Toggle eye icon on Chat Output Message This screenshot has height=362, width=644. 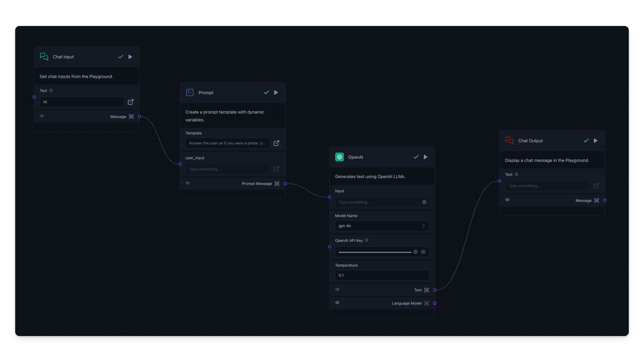click(x=507, y=200)
